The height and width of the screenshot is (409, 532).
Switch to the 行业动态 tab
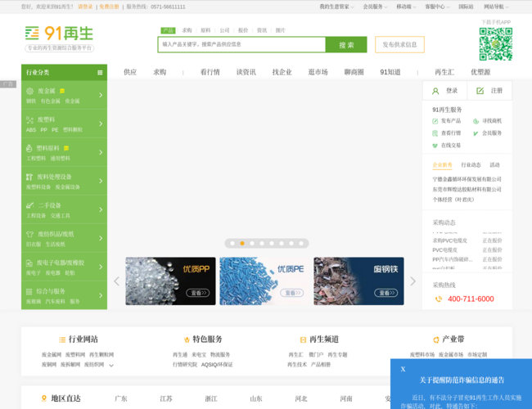[x=471, y=164]
